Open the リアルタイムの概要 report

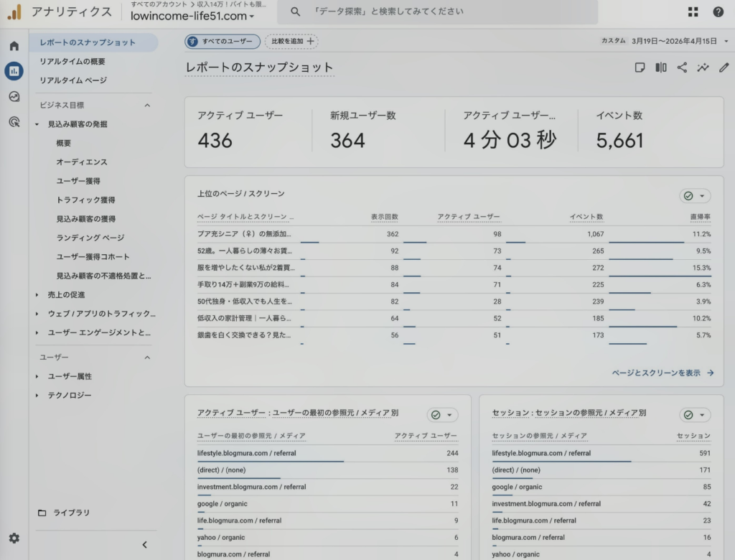coord(72,62)
